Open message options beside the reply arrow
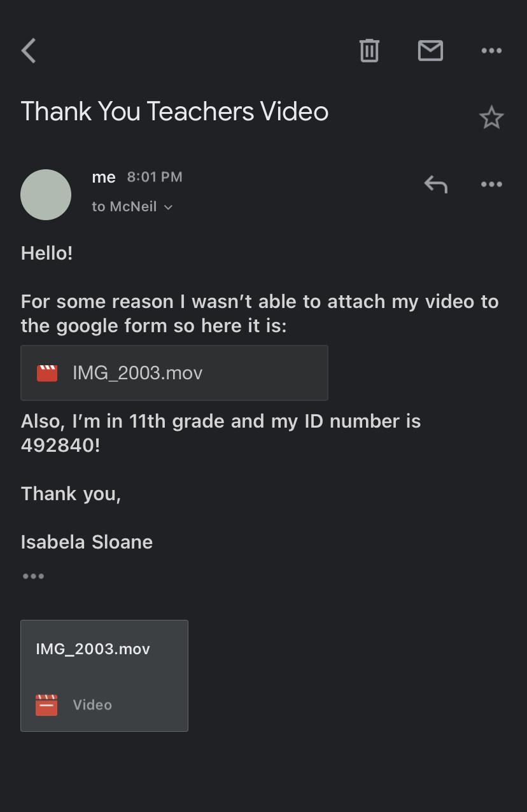This screenshot has height=812, width=527. pyautogui.click(x=491, y=185)
